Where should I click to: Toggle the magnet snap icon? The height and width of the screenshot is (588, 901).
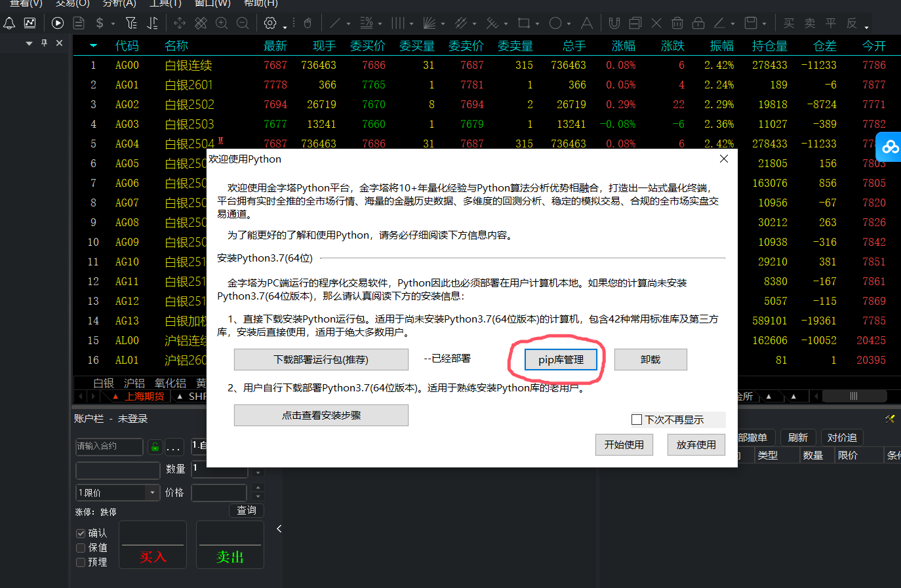614,23
